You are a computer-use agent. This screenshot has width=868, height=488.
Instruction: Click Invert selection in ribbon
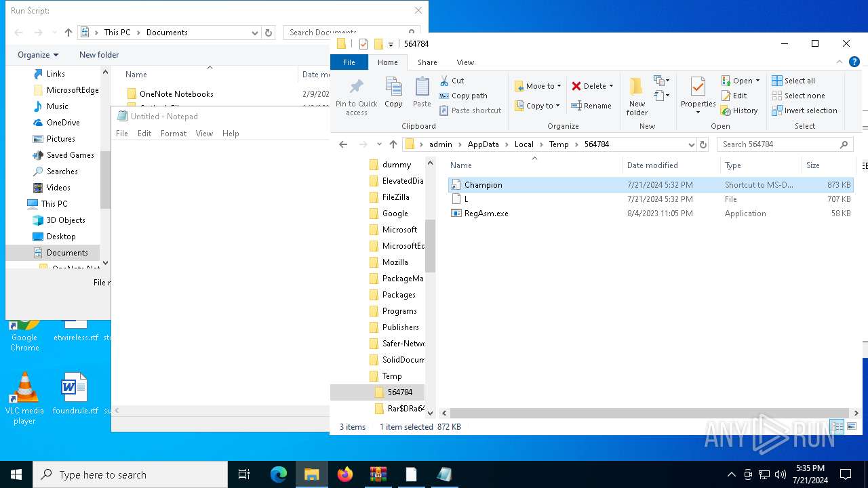pyautogui.click(x=804, y=110)
